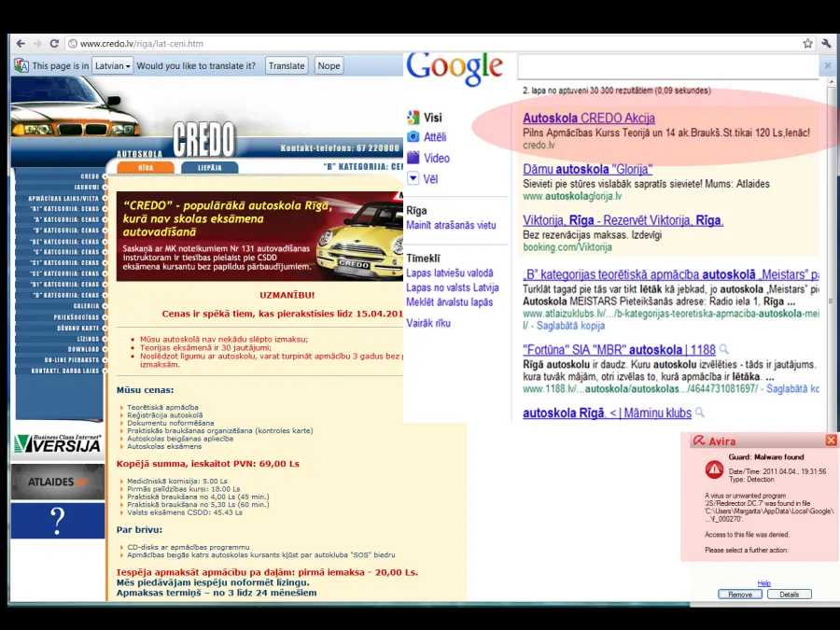Viewport: 840px width, 630px height.
Task: Open the wrench settings menu
Action: (x=827, y=43)
